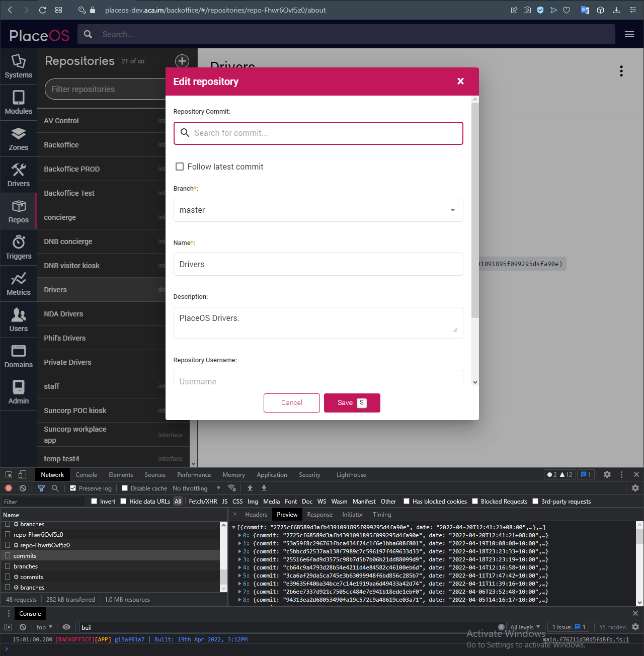Toggle the Disable cache checkbox
The height and width of the screenshot is (656, 644).
tap(124, 488)
